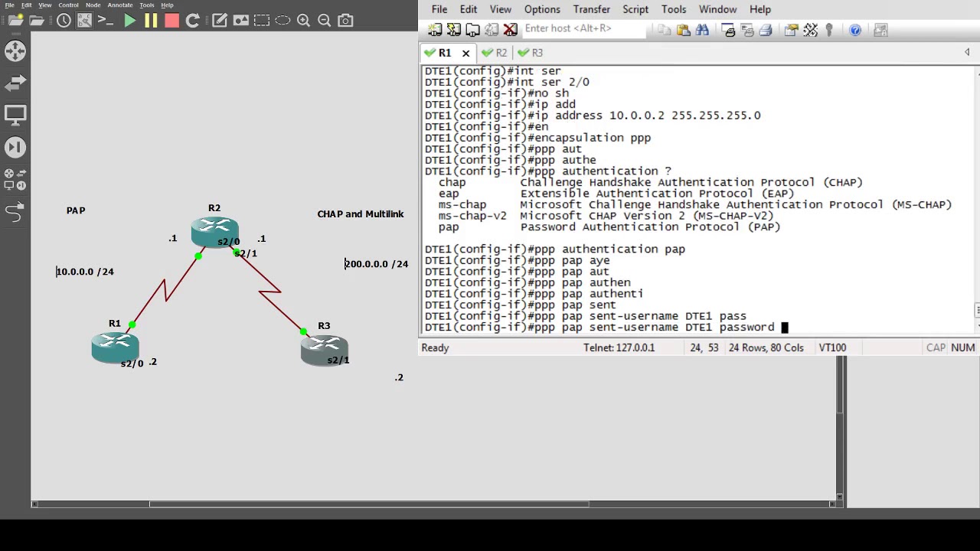Select router R1 in topology
Screen dimensions: 980x551
pos(115,347)
